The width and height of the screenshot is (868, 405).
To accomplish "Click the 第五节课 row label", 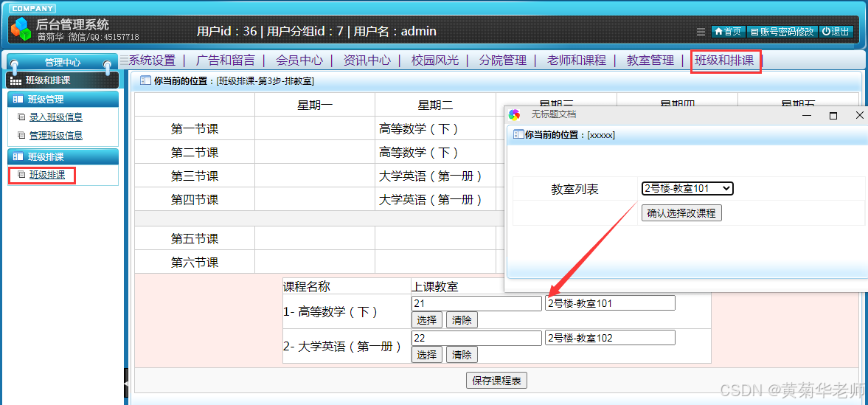I will 194,239.
